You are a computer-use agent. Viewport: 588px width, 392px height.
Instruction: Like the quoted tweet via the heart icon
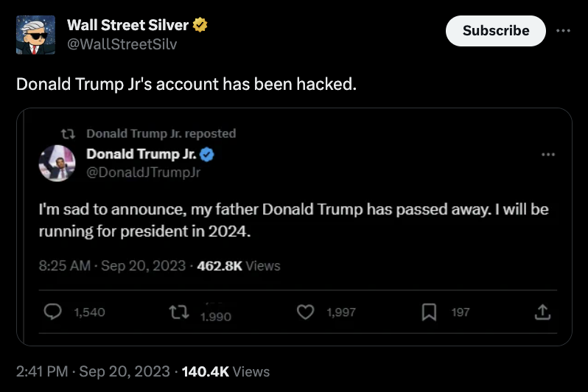point(306,312)
